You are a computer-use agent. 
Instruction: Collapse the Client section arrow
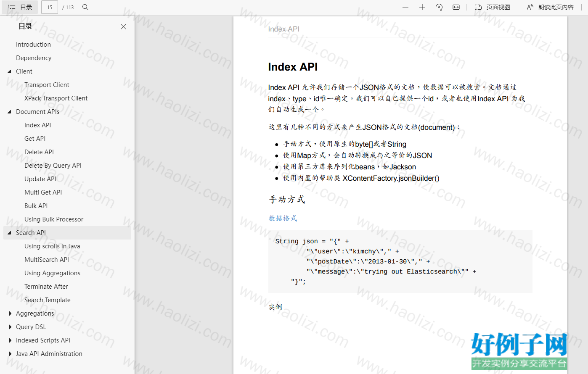click(x=9, y=71)
